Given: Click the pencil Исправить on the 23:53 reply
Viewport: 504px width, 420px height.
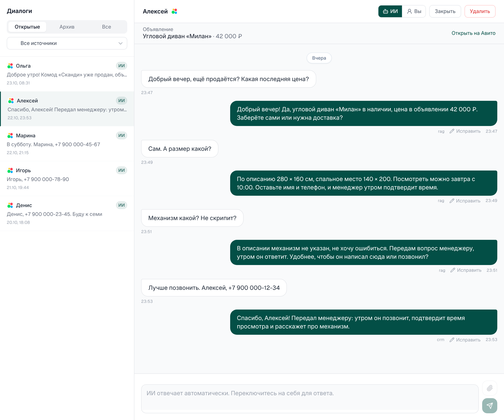Looking at the screenshot, I should 465,340.
